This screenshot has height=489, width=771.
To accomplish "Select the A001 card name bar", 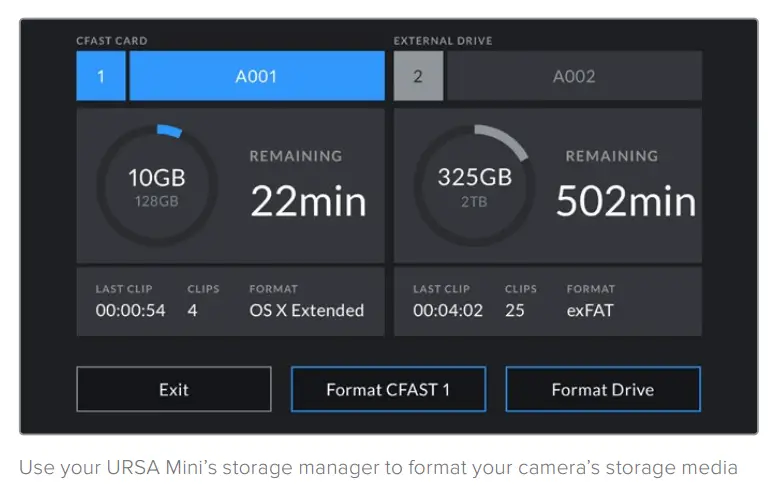I will click(x=257, y=76).
